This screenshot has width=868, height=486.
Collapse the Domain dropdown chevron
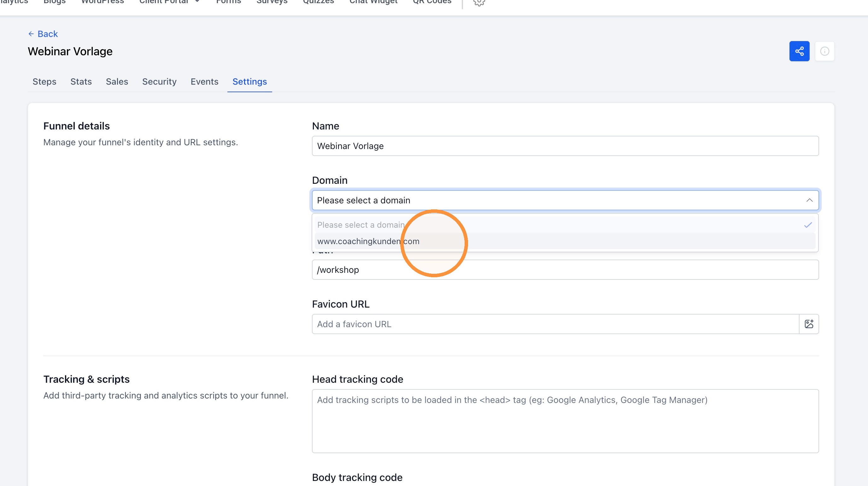point(809,200)
